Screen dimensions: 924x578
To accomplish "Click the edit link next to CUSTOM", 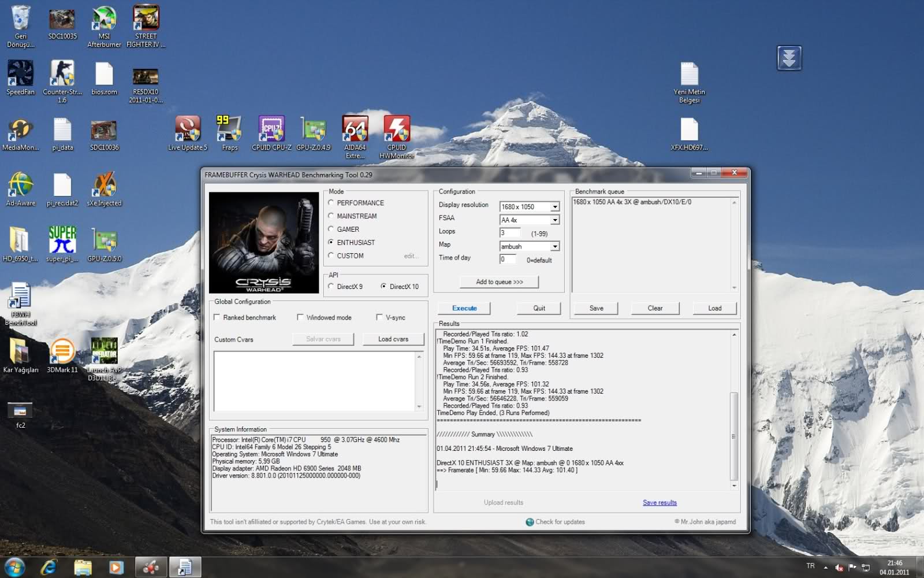I will [410, 256].
